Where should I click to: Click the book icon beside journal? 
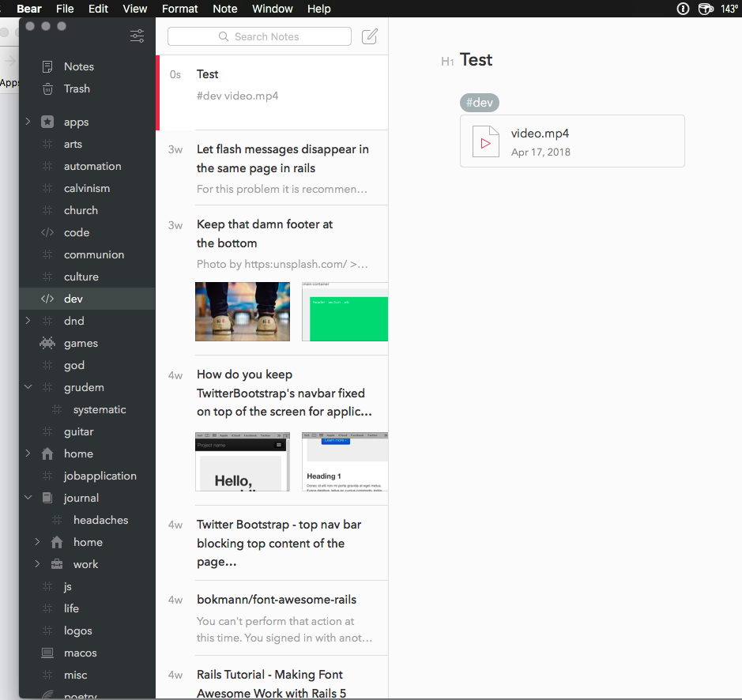[x=47, y=498]
